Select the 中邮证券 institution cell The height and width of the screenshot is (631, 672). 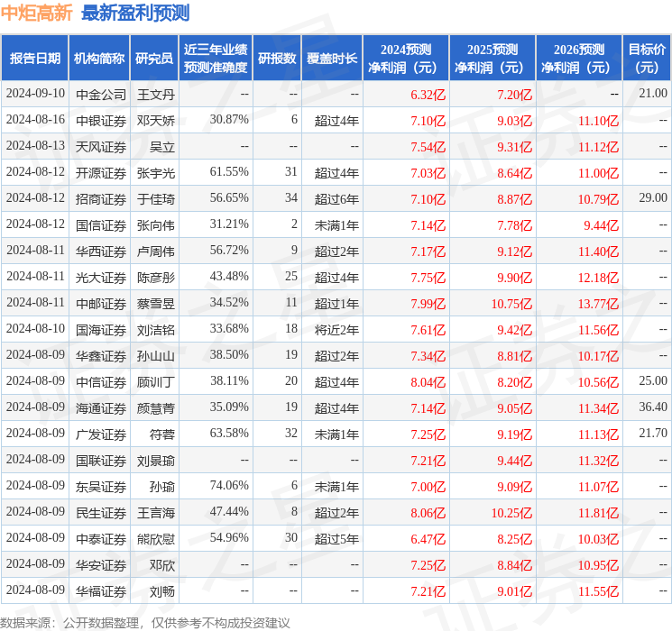(x=101, y=304)
